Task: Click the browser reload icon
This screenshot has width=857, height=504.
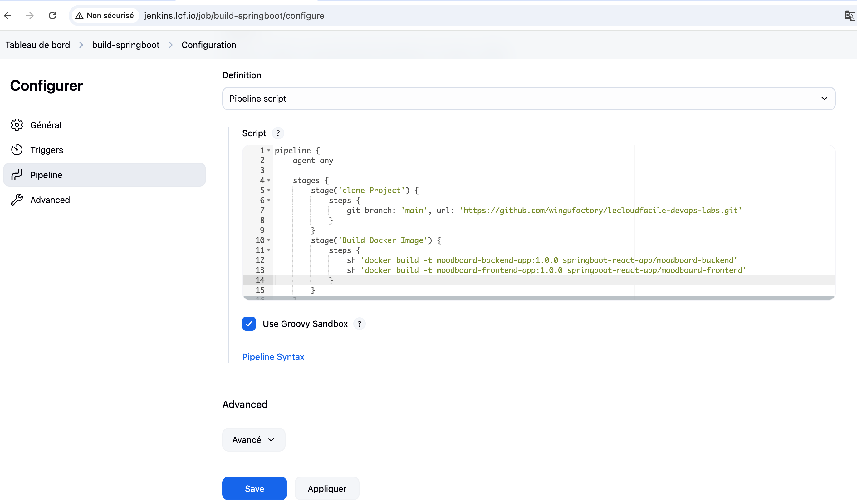Action: pos(52,16)
